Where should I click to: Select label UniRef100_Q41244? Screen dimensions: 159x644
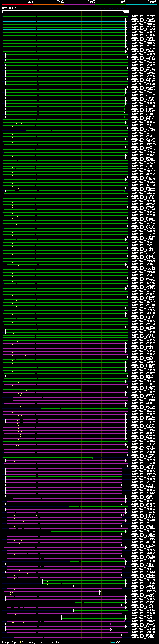click(142, 73)
